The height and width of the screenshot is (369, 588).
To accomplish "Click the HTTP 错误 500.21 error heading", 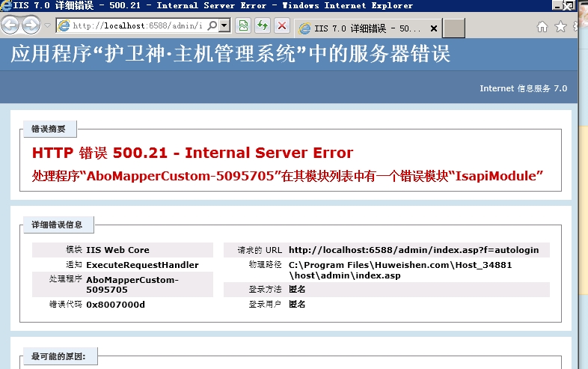I will (192, 153).
